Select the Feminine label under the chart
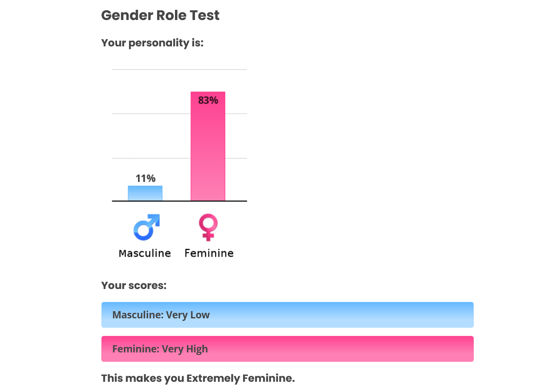 (x=209, y=253)
